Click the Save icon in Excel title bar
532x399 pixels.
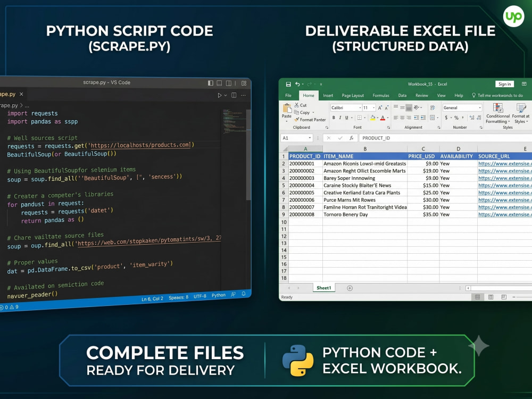click(x=288, y=84)
